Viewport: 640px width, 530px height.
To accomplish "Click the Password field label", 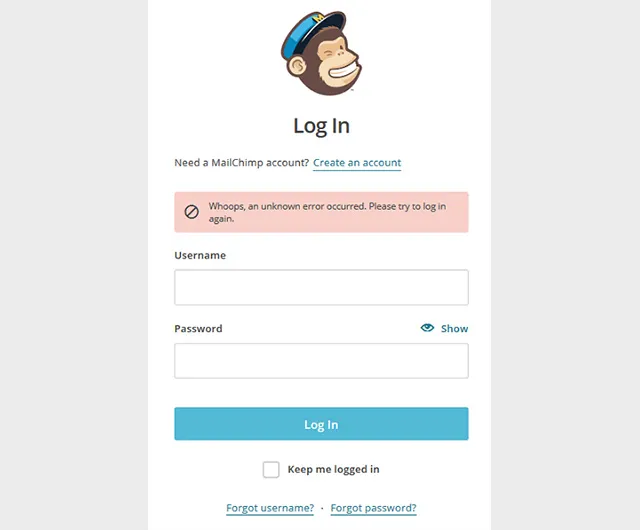I will (x=198, y=328).
